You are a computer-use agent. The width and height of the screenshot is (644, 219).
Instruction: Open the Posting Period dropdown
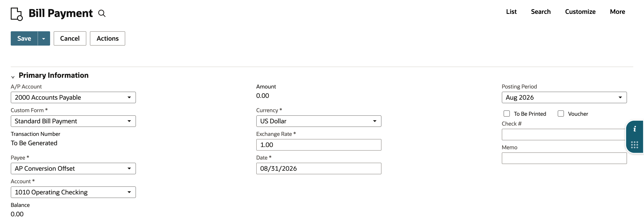pyautogui.click(x=564, y=97)
